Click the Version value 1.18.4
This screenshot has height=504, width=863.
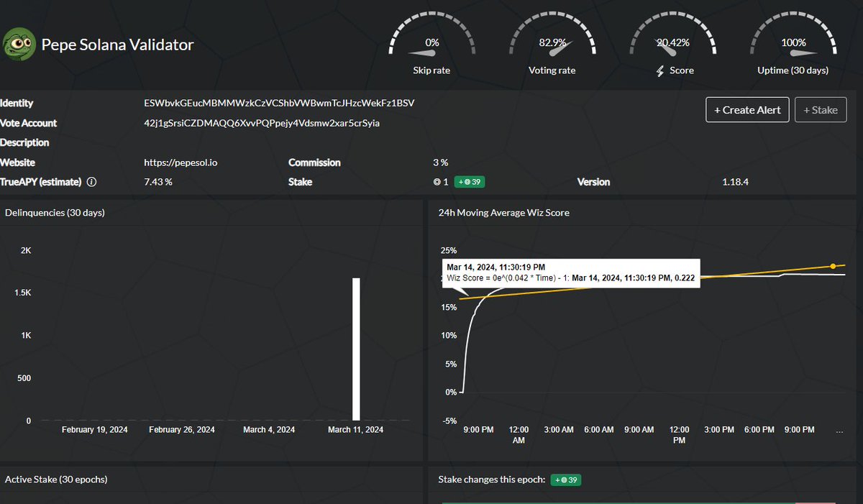(735, 182)
